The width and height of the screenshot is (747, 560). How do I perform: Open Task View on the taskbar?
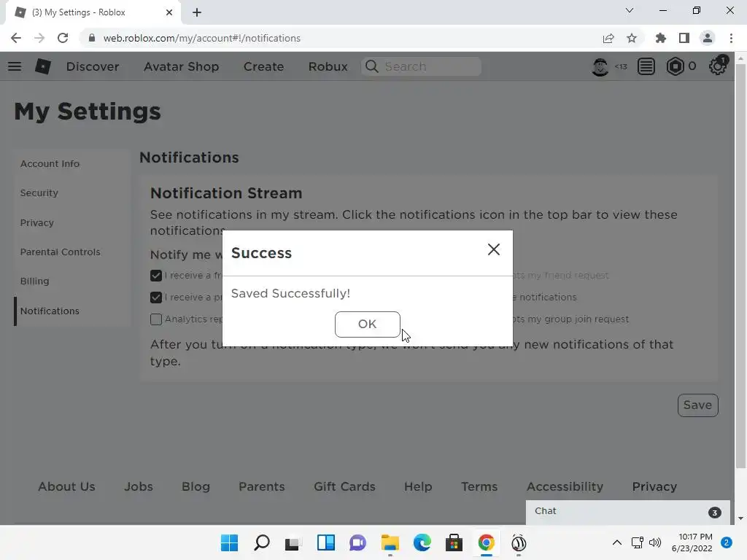[x=293, y=542]
